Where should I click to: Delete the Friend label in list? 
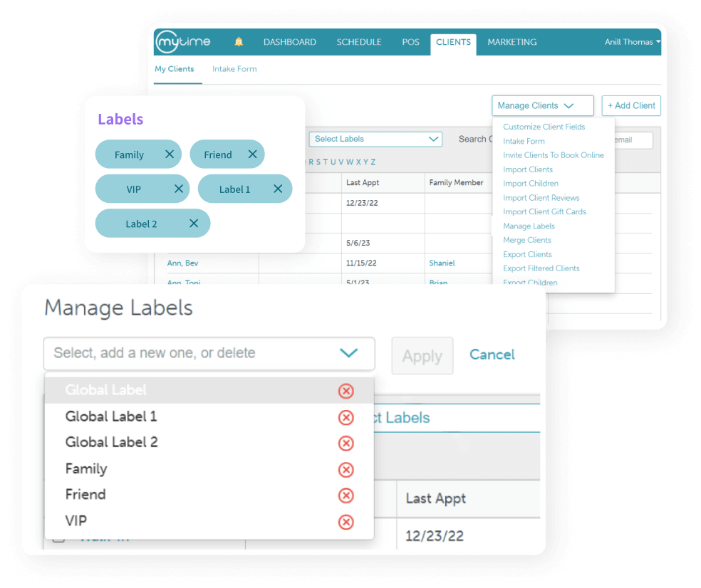(346, 495)
